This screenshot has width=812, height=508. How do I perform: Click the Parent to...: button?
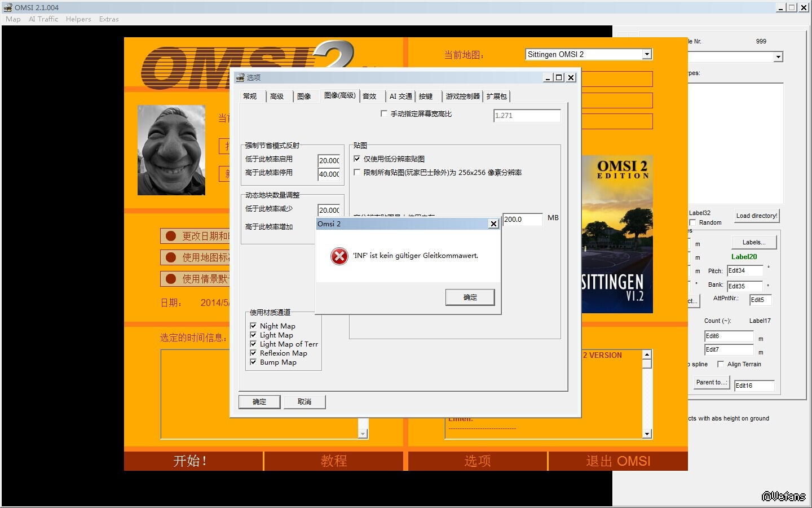(712, 382)
